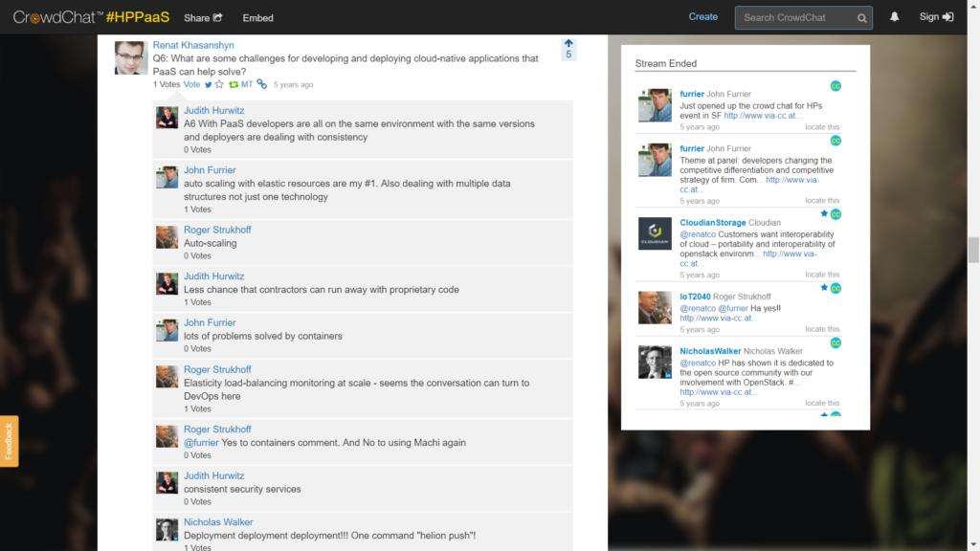The height and width of the screenshot is (551, 980).
Task: Click the Create link
Action: click(x=702, y=17)
